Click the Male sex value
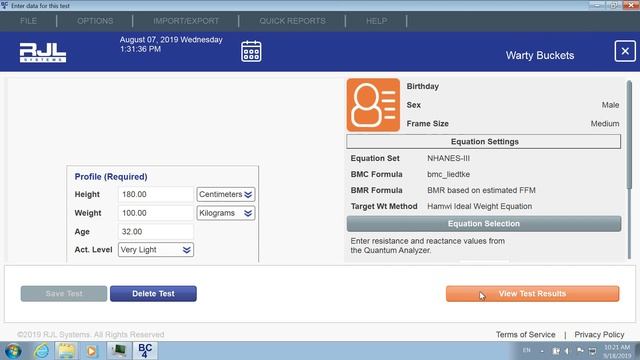640x360 pixels. click(x=610, y=105)
